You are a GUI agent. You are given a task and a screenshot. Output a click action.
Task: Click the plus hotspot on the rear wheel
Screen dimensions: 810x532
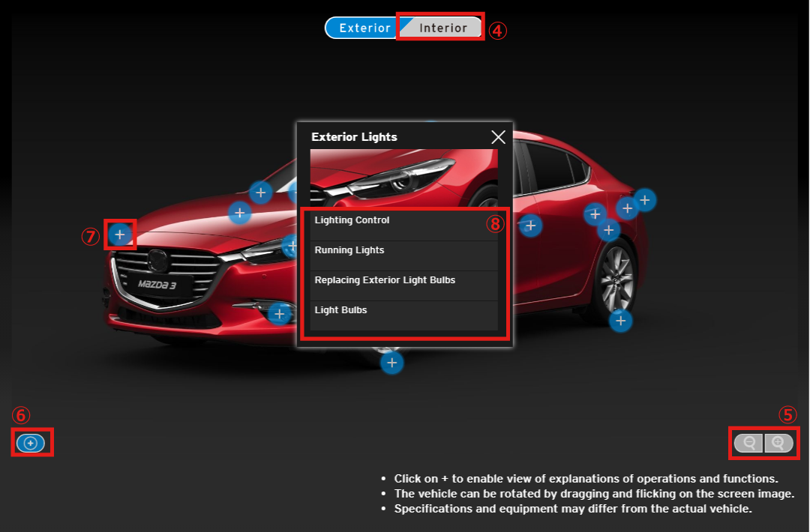[x=620, y=321]
